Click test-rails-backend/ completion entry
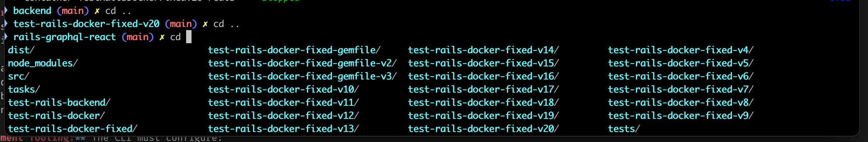 59,103
